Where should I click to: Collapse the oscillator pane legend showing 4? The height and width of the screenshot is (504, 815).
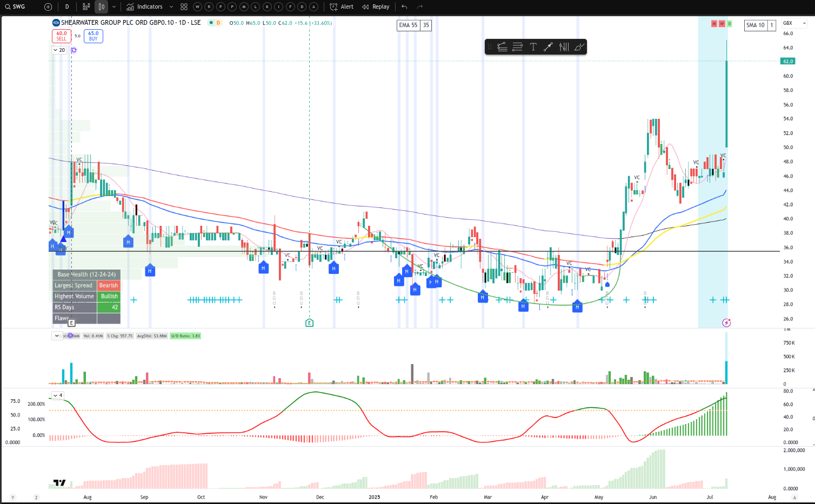[58, 395]
